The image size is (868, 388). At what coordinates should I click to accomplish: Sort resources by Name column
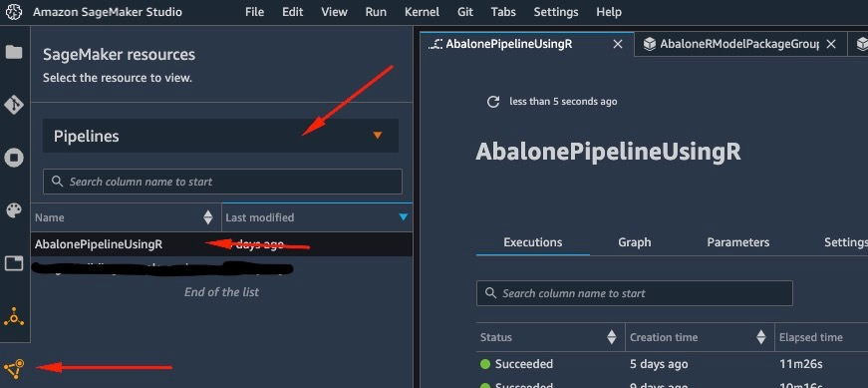click(207, 217)
